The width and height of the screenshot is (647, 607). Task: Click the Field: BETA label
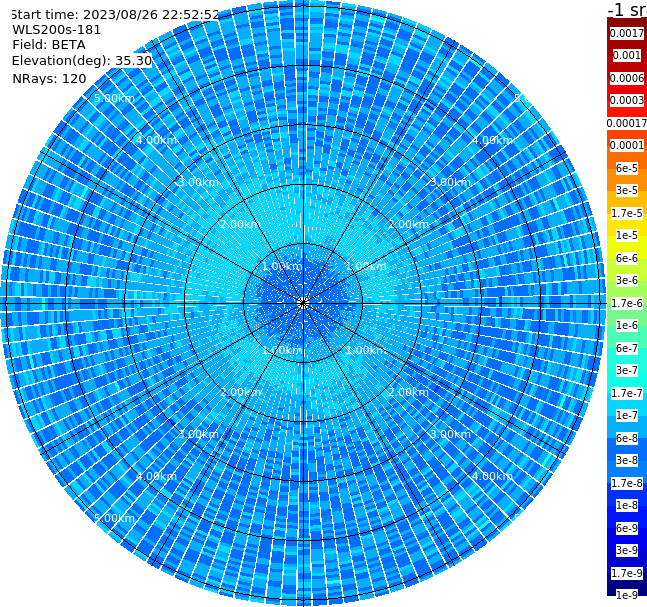pos(49,45)
